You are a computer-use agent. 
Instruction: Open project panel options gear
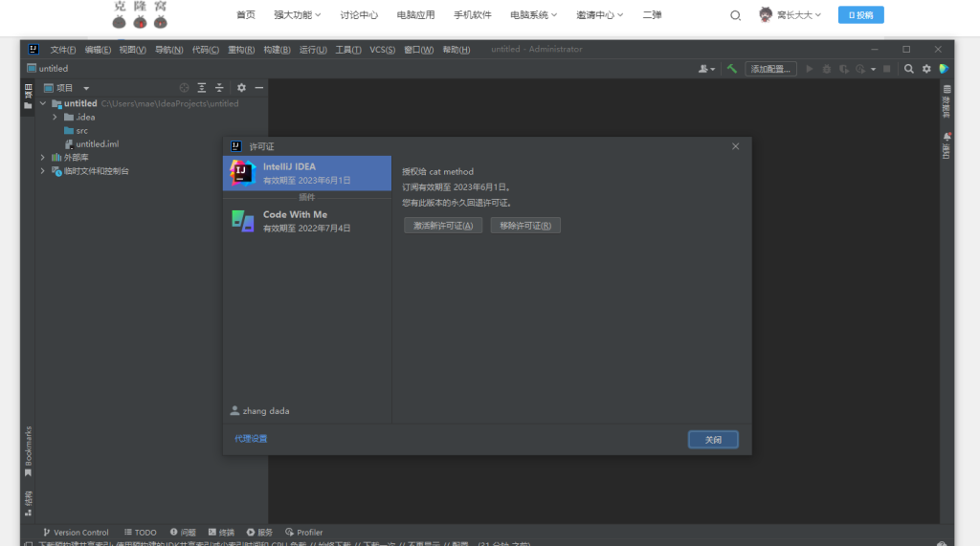coord(241,88)
